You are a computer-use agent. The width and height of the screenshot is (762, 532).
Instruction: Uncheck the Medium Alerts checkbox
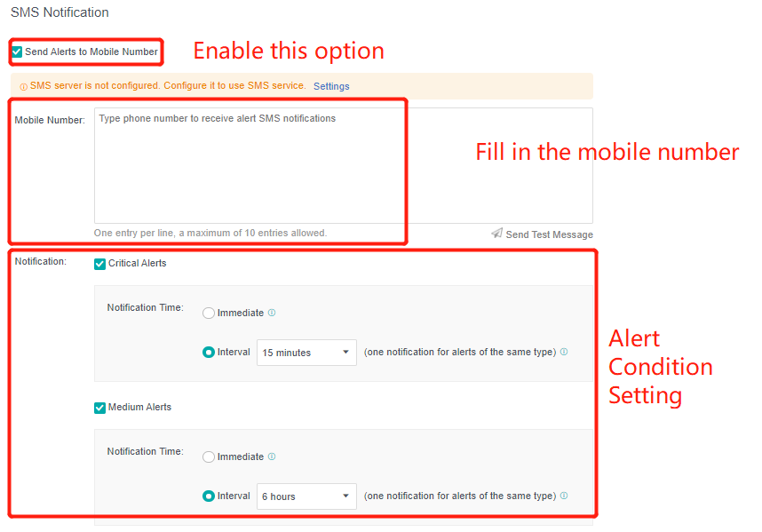click(100, 408)
